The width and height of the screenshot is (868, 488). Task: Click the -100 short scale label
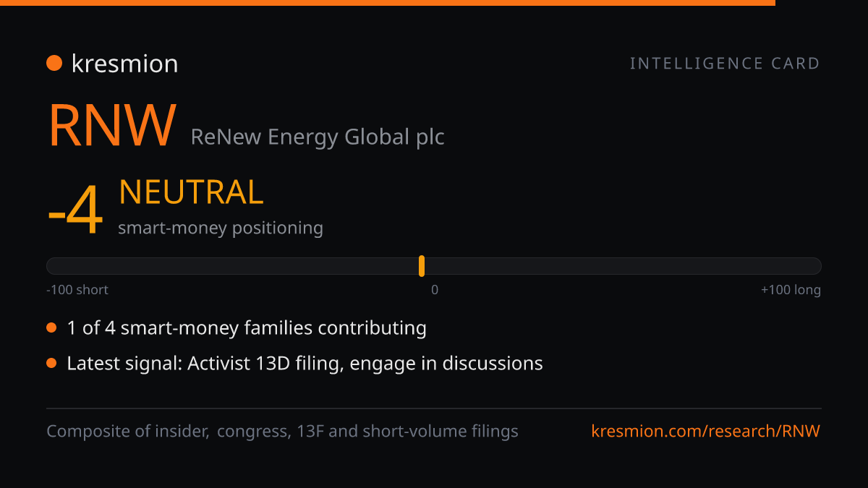point(77,290)
